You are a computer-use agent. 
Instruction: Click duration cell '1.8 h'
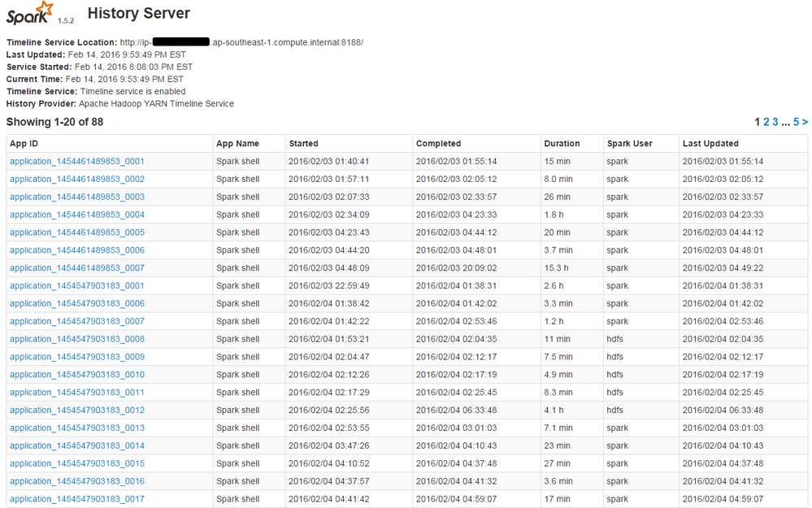(554, 215)
